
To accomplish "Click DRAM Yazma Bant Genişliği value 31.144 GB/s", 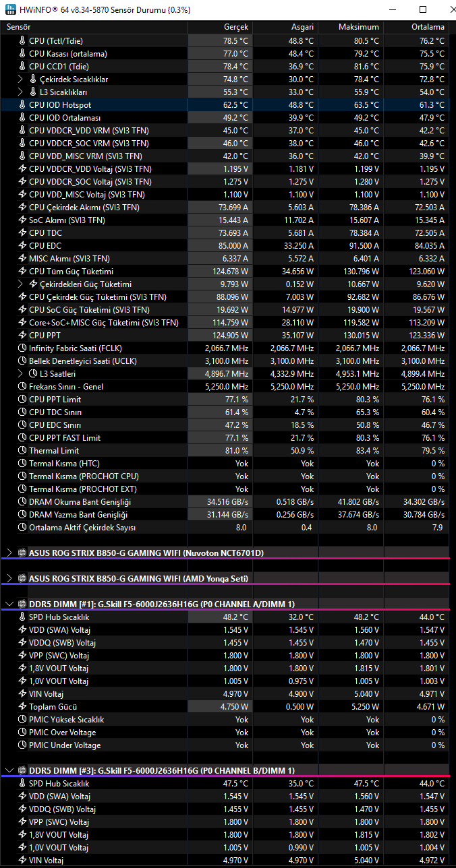I will (x=227, y=514).
